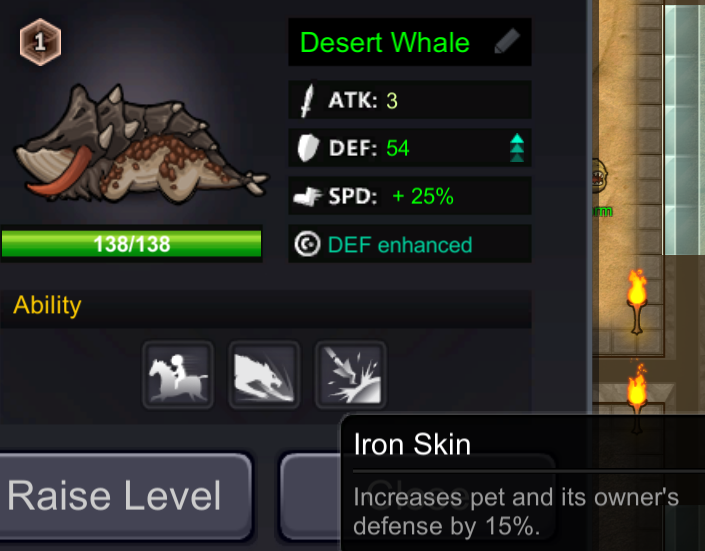Click the teal DEF boost arrows

click(517, 148)
